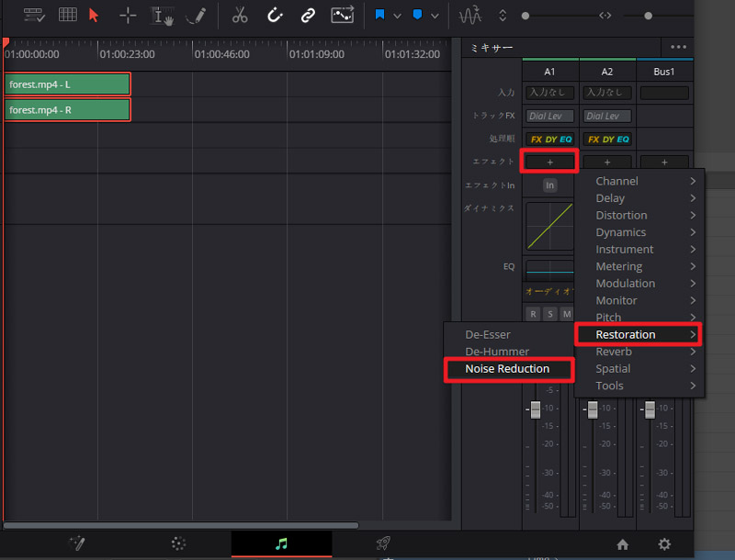Open the Deliver rocket page
The height and width of the screenshot is (560, 735).
(x=383, y=543)
